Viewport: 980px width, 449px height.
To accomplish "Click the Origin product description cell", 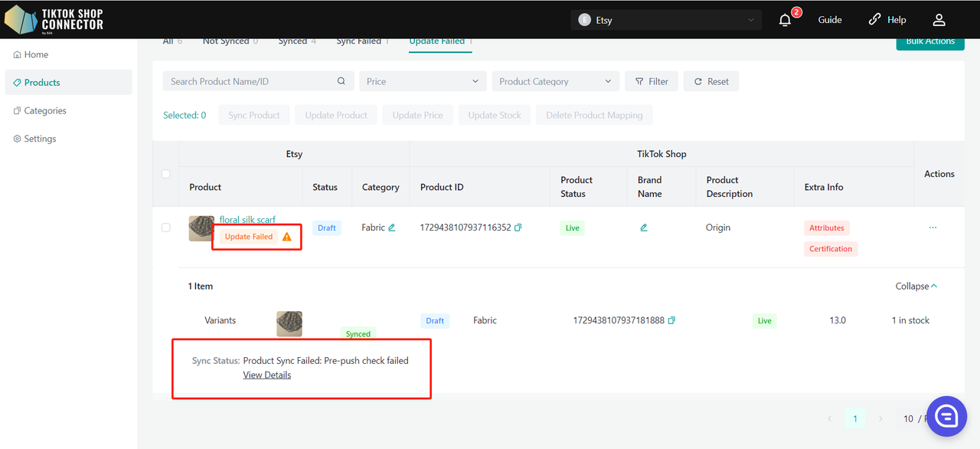I will 718,228.
